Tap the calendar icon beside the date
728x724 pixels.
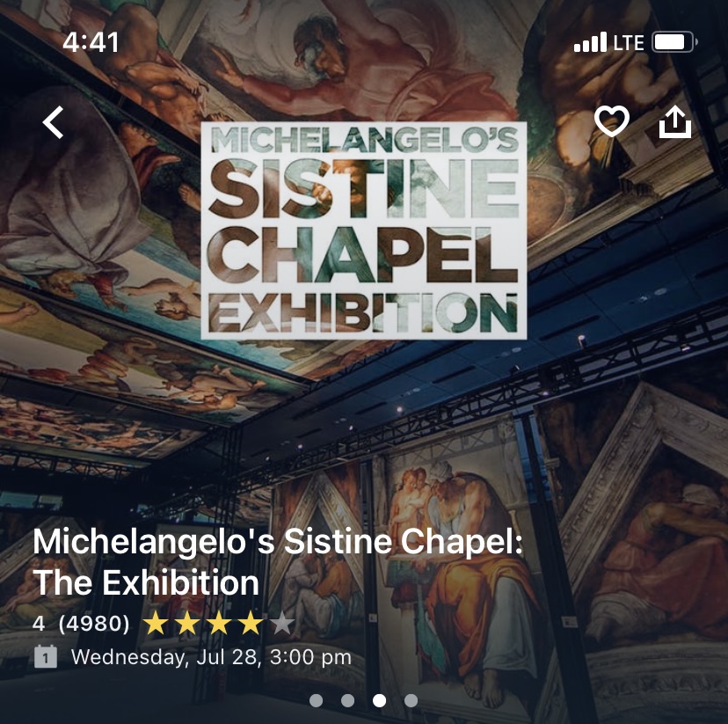pyautogui.click(x=46, y=656)
